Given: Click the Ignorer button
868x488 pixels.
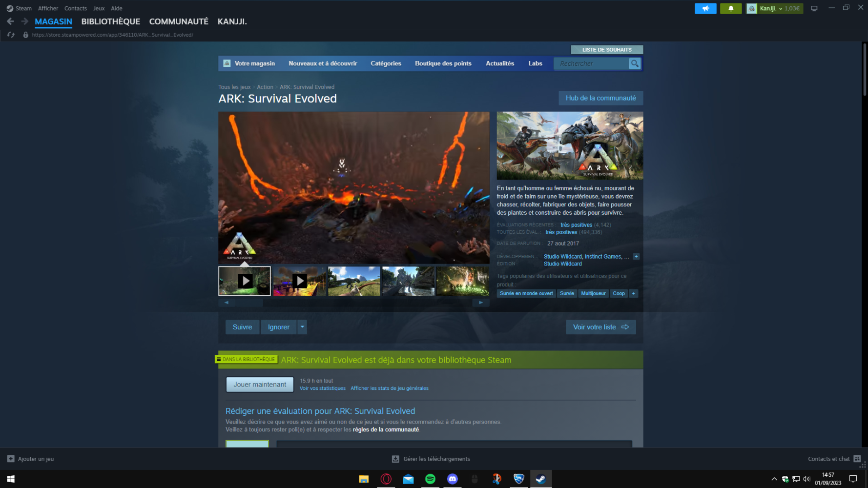Looking at the screenshot, I should click(x=279, y=327).
